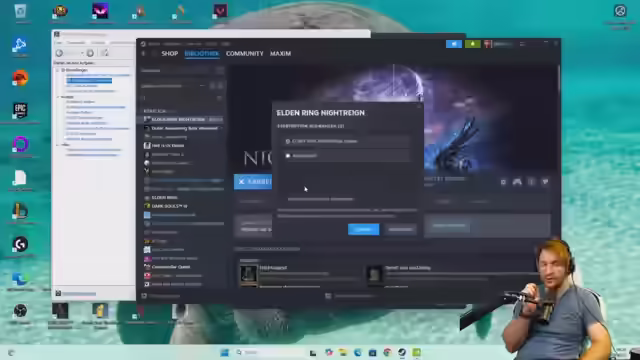
Task: Click the Steam back navigation arrow
Action: [143, 53]
